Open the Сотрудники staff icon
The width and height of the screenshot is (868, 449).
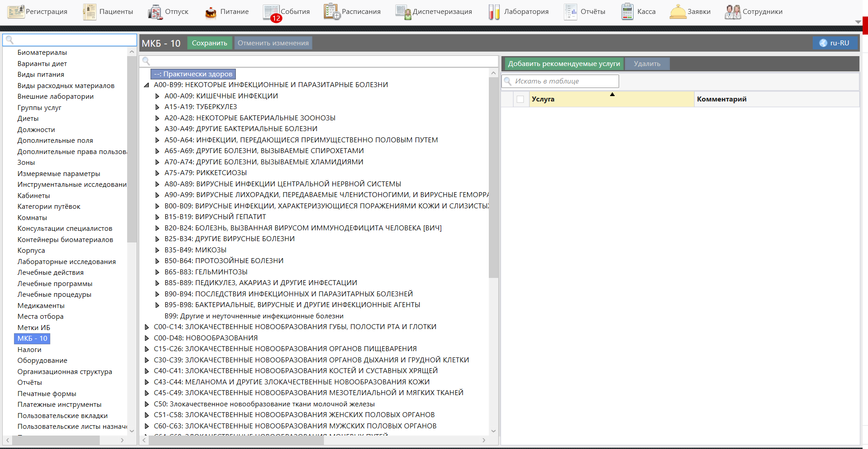click(732, 12)
